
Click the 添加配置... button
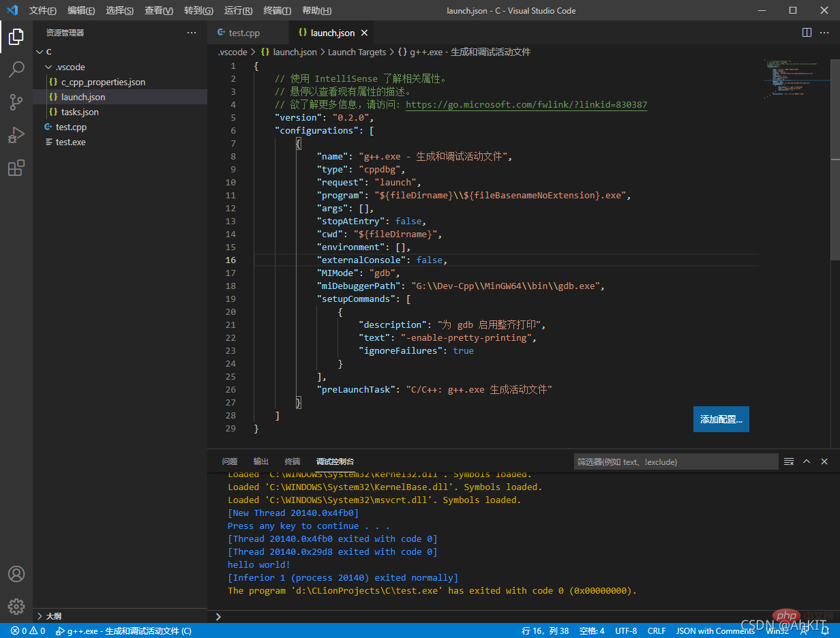tap(721, 419)
